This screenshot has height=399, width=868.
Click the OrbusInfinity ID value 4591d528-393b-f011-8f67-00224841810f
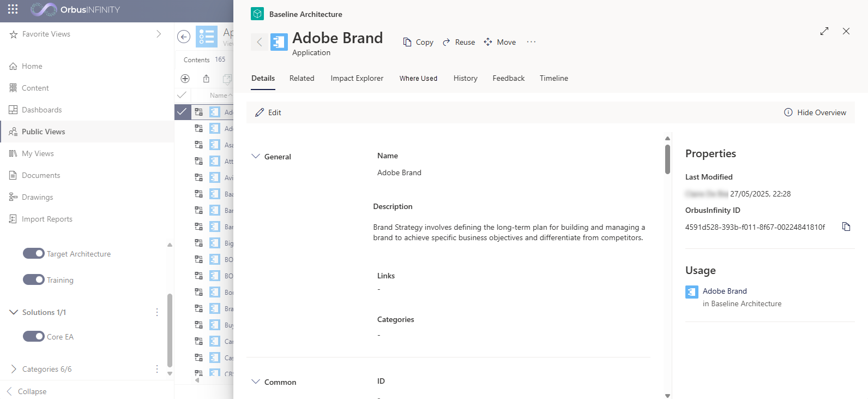(x=755, y=227)
